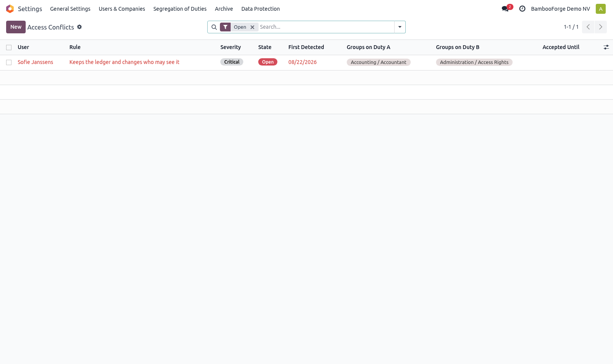Sort by the Accepted Until column header
This screenshot has height=364, width=613.
tap(561, 47)
